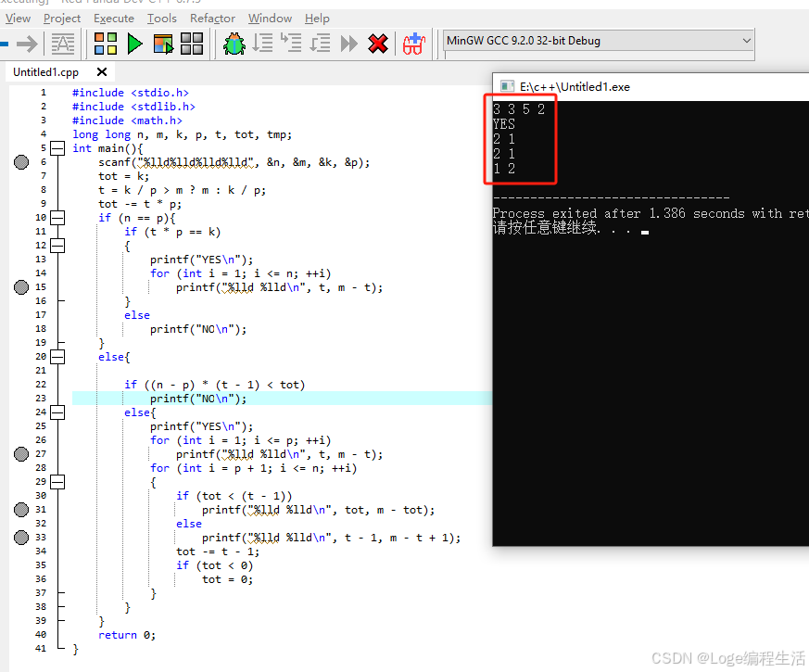Open the Refactor menu
The image size is (809, 672).
(212, 19)
